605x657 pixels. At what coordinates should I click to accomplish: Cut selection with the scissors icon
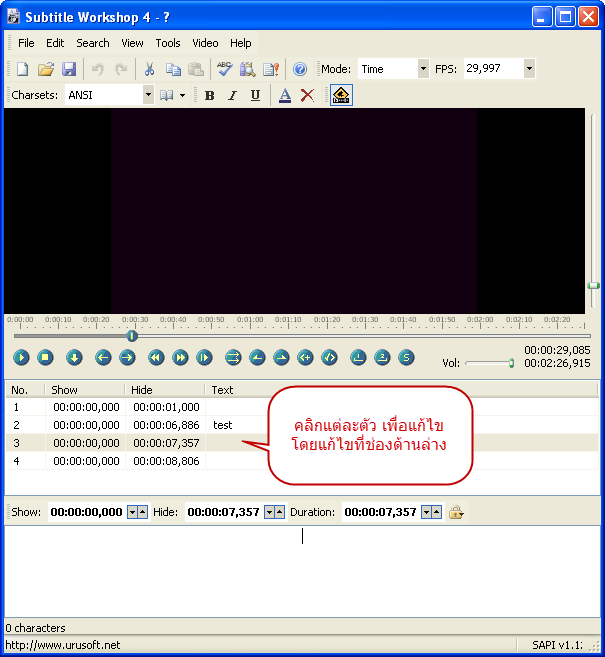click(150, 69)
